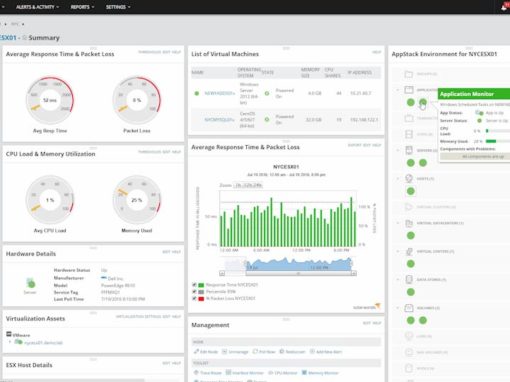510x382 pixels.
Task: Click the server icon in Hardware Details
Action: (x=30, y=283)
